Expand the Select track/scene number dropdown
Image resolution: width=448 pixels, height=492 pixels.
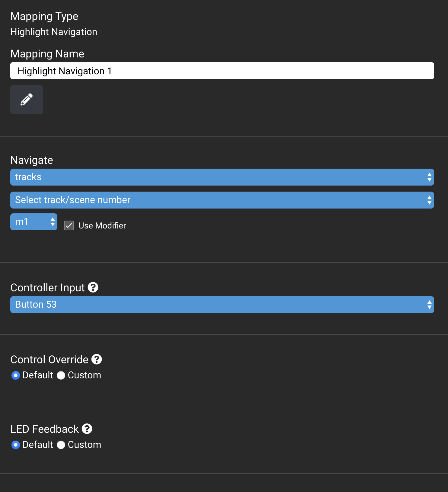pyautogui.click(x=222, y=200)
